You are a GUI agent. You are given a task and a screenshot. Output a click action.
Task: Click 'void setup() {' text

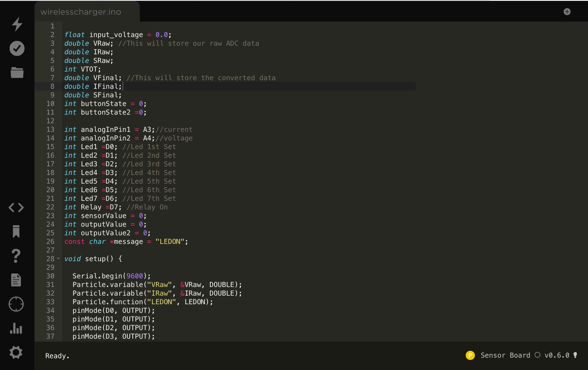[93, 259]
